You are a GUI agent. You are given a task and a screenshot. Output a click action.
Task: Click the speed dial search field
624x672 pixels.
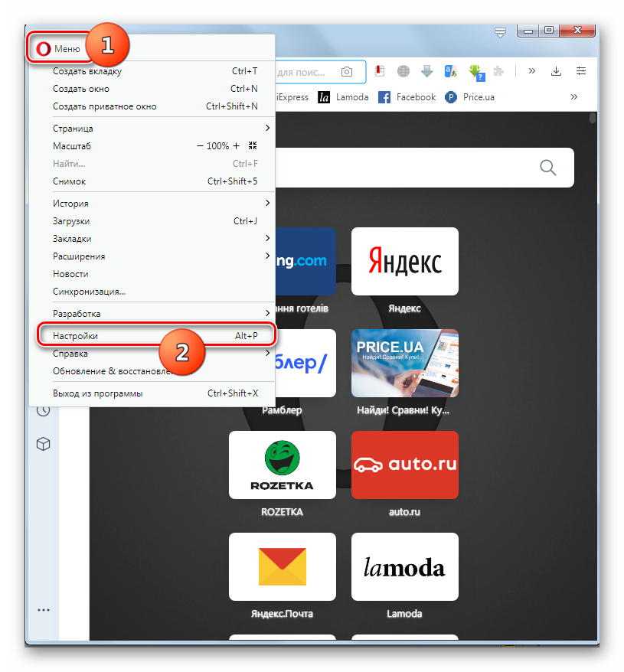point(425,168)
